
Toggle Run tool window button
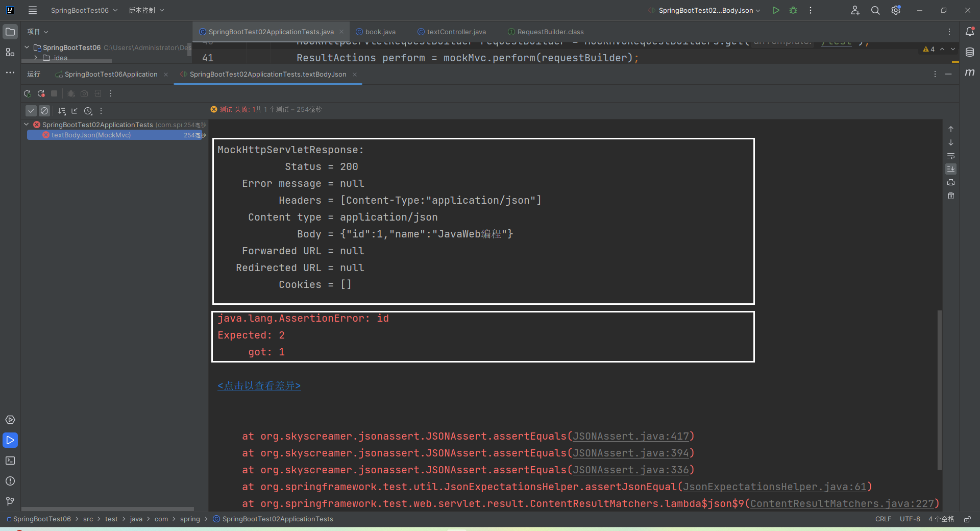pyautogui.click(x=10, y=440)
